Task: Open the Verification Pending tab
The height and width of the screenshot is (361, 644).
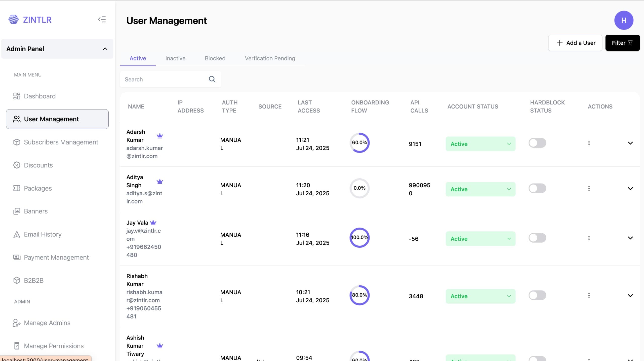Action: tap(270, 58)
